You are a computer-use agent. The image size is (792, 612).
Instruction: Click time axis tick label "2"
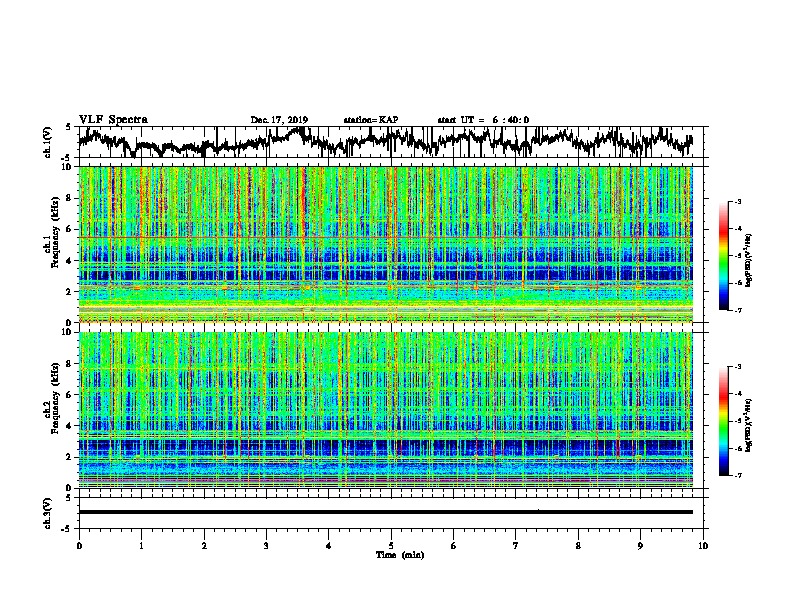[x=204, y=546]
